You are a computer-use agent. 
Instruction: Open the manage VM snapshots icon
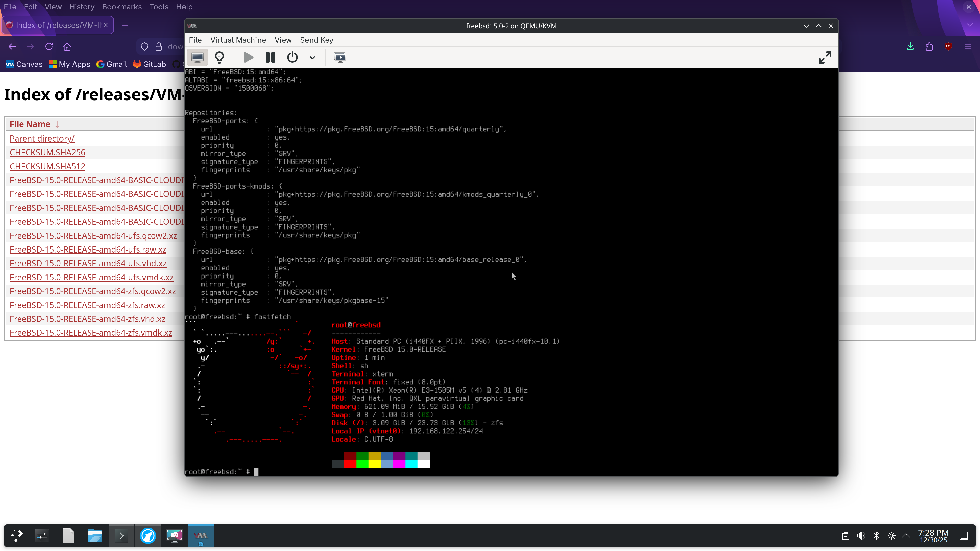point(340,57)
